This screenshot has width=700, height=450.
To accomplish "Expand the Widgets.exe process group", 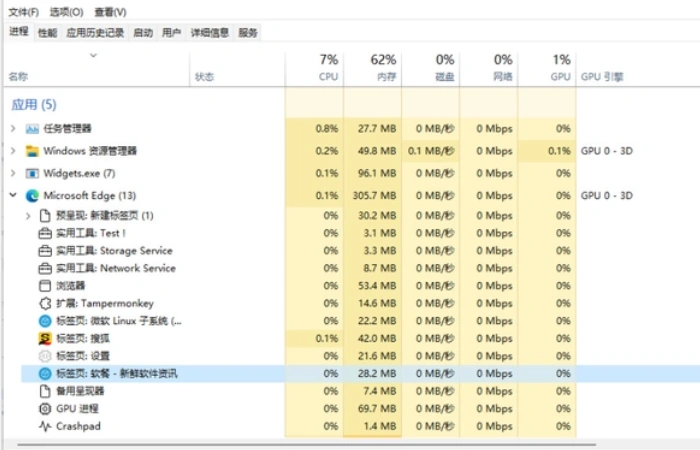I will [12, 173].
